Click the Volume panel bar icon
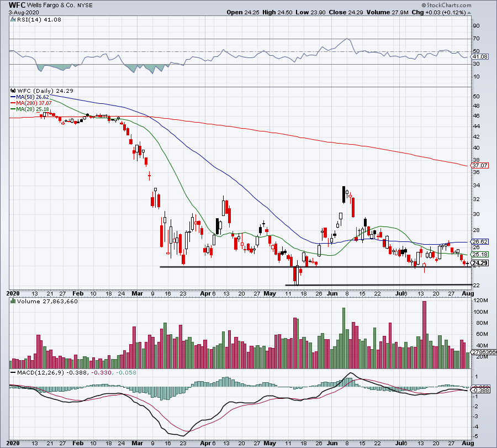The height and width of the screenshot is (448, 497). pos(13,301)
